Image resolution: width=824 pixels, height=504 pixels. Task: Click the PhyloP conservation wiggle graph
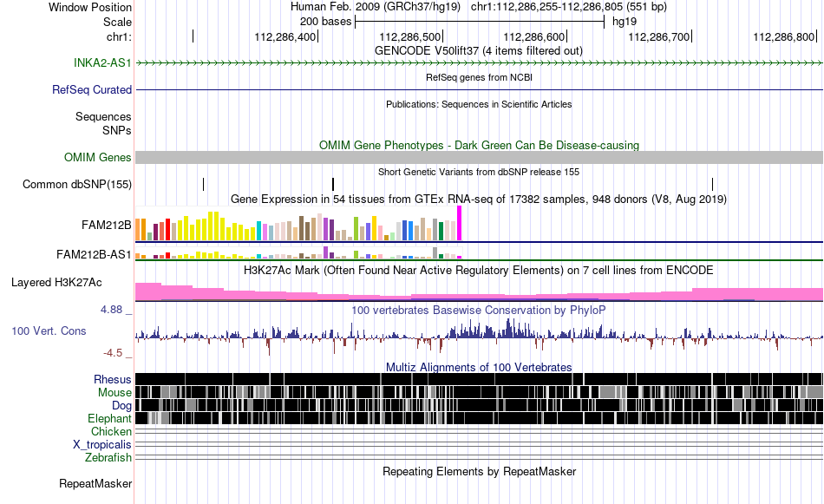[480, 337]
